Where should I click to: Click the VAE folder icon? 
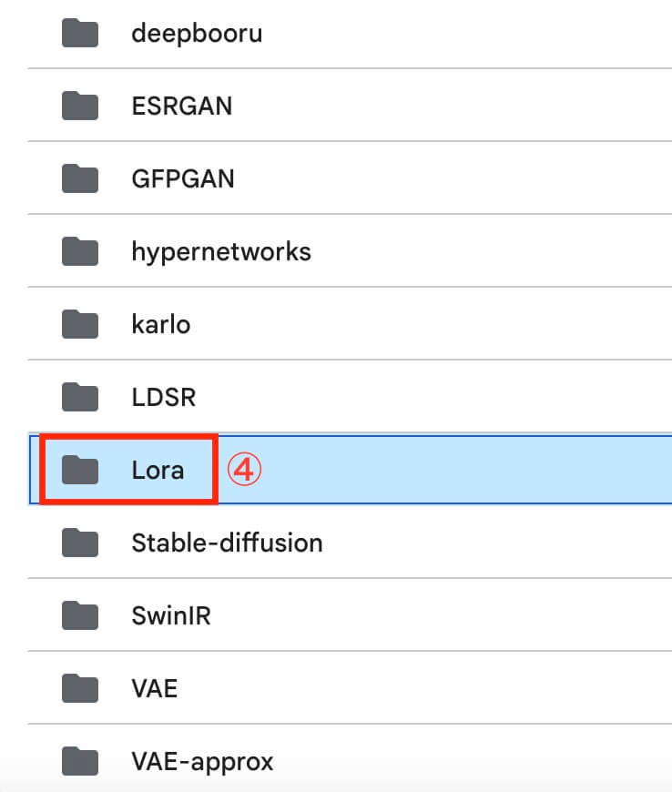coord(80,688)
